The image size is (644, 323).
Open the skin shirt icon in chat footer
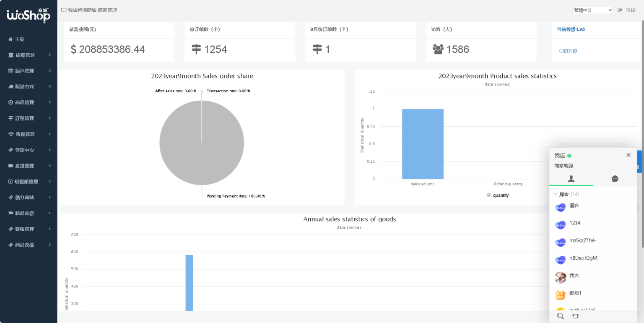pyautogui.click(x=576, y=316)
